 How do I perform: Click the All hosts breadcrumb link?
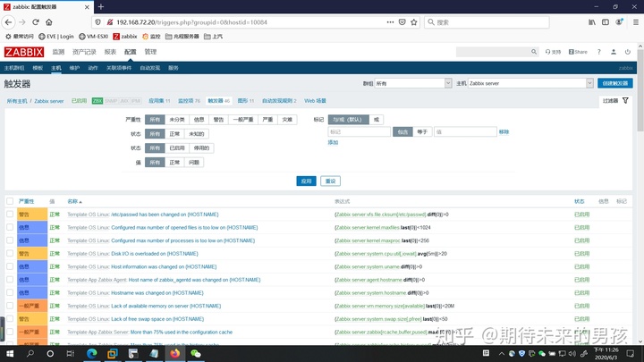(17, 101)
